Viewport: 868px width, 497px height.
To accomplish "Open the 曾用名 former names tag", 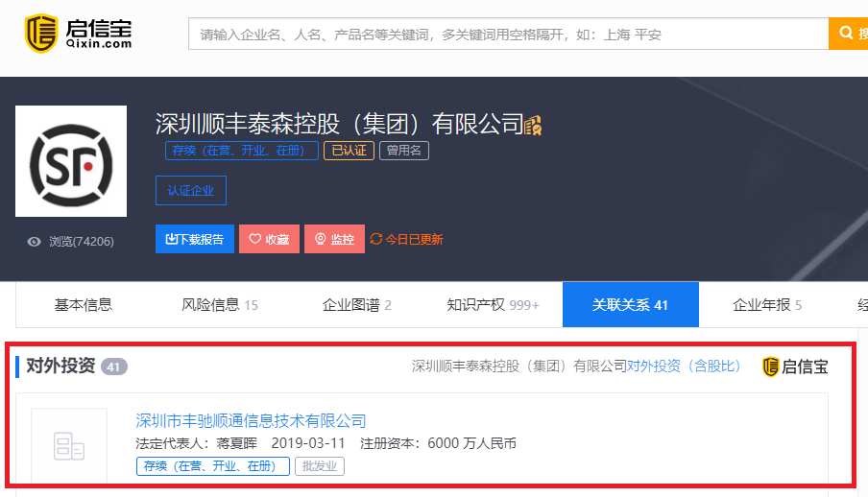I will coord(404,151).
